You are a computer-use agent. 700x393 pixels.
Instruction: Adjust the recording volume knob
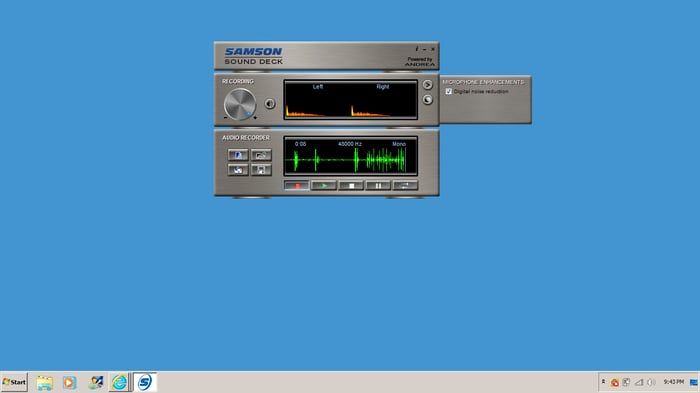240,104
